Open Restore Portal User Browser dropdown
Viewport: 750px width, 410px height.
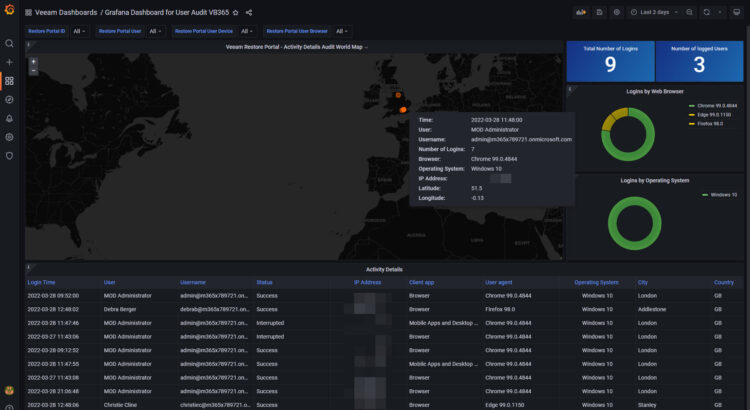[x=342, y=31]
